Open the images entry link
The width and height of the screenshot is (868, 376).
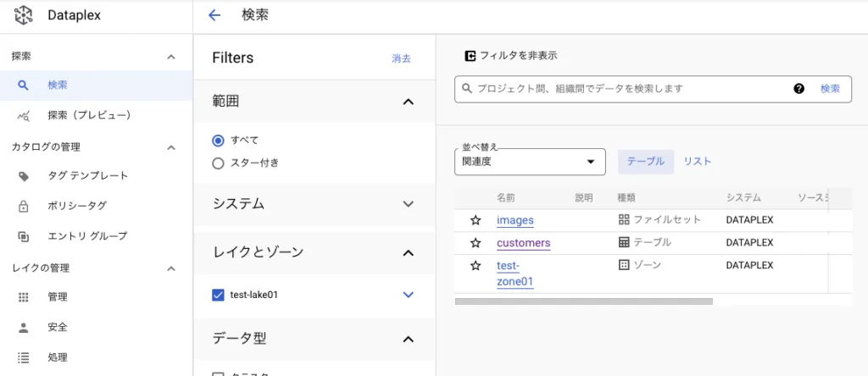pos(515,221)
